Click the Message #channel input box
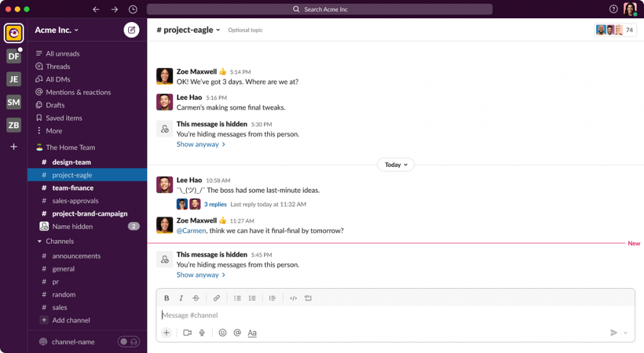644x353 pixels. pos(395,315)
